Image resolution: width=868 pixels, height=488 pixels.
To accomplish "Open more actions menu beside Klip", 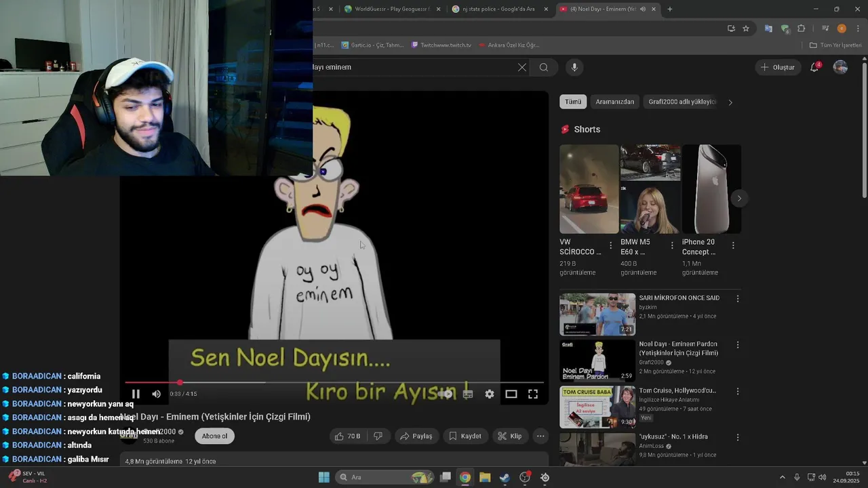I will [540, 436].
